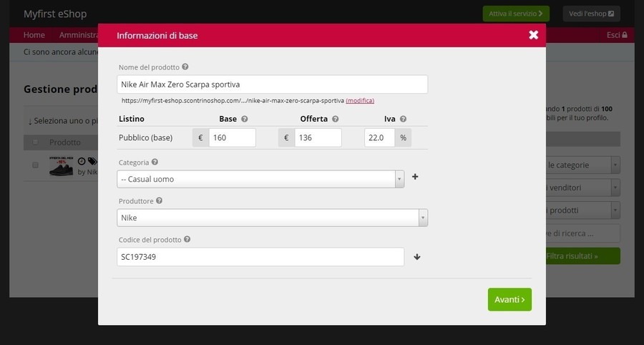Show help for Iva column
This screenshot has height=345, width=644.
click(x=403, y=119)
